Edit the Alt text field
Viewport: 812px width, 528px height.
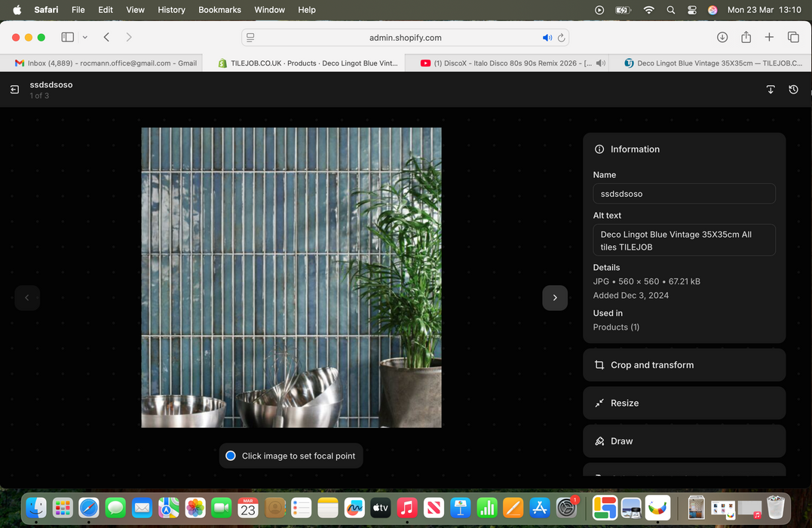click(x=684, y=241)
